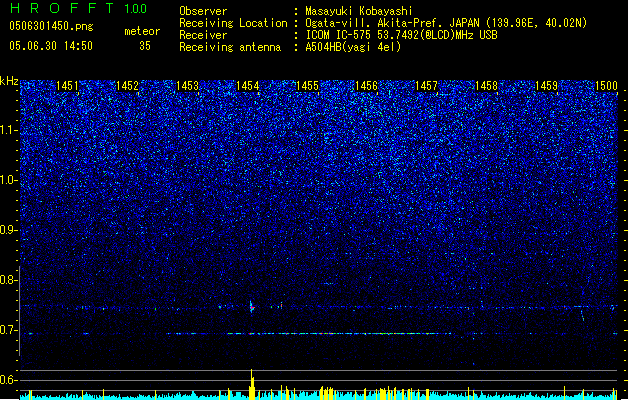Click the 1453 time marker
629x400 pixels.
(187, 86)
